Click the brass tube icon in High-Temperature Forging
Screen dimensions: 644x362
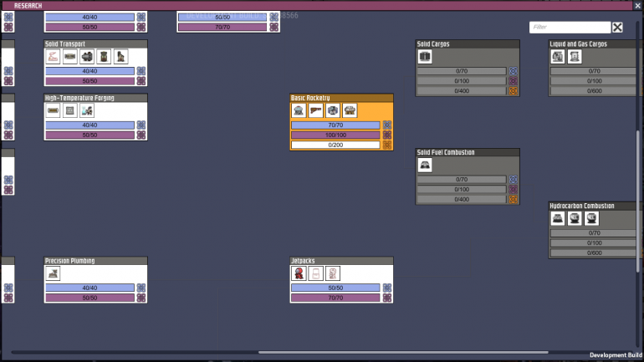click(53, 110)
